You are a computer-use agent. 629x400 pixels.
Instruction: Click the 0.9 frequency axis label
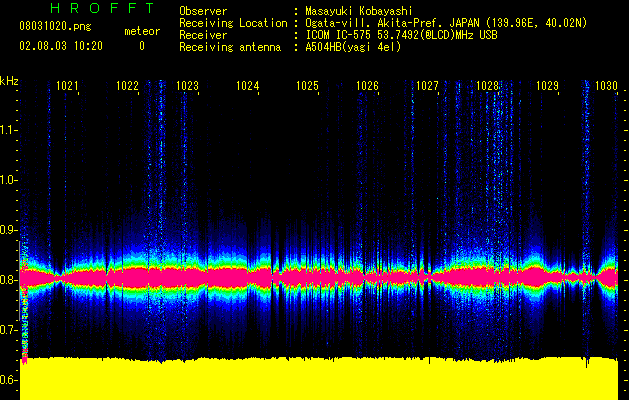[7, 230]
